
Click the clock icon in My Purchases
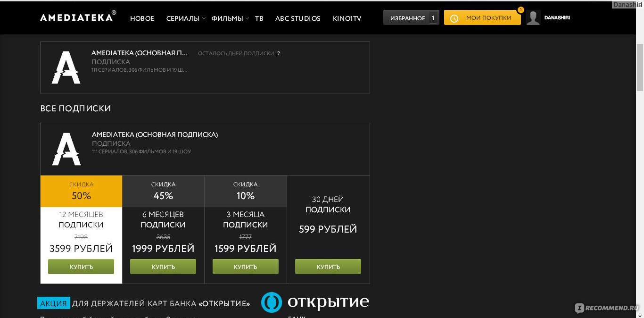[x=454, y=18]
